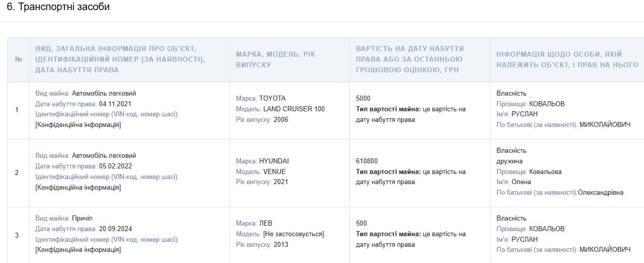Select the TOYOTA brand text
Viewport: 644px width, 263px height.
(272, 98)
